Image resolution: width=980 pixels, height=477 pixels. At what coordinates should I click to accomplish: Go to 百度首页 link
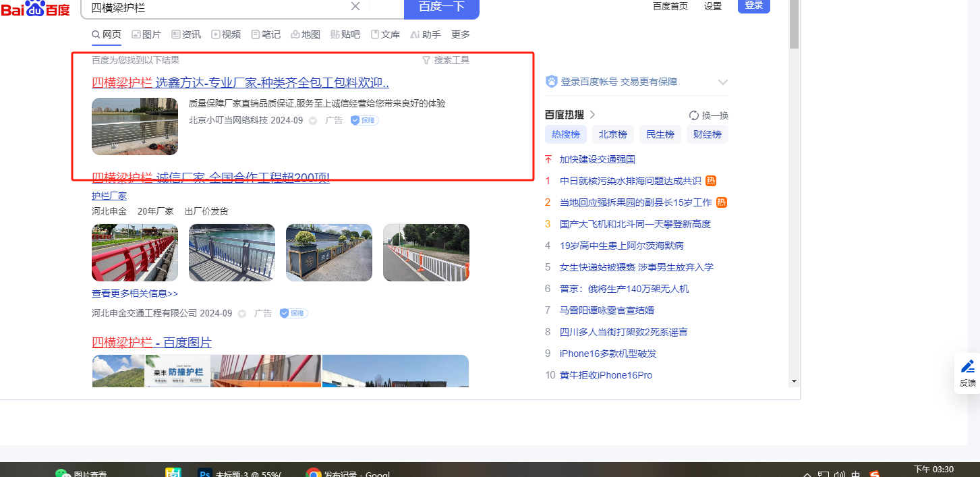coord(670,6)
